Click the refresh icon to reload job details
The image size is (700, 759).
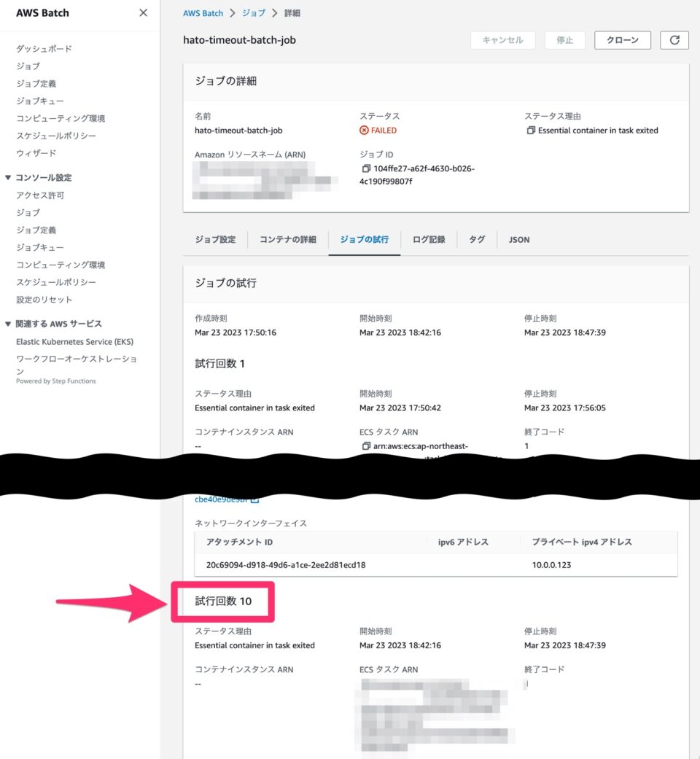pyautogui.click(x=674, y=40)
